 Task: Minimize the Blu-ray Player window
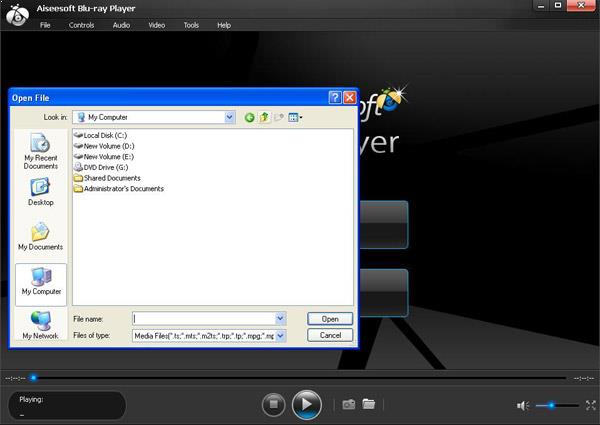[541, 6]
